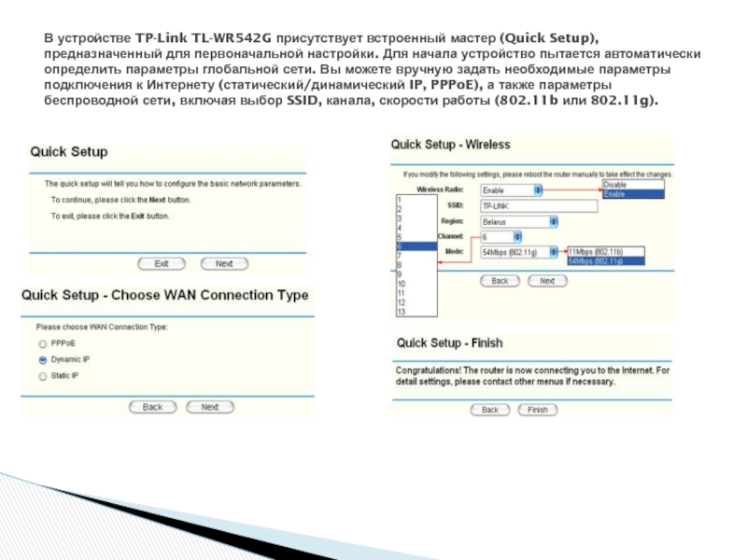The height and width of the screenshot is (560, 747).
Task: Open the Channel dropdown showing 6
Action: tap(500, 237)
